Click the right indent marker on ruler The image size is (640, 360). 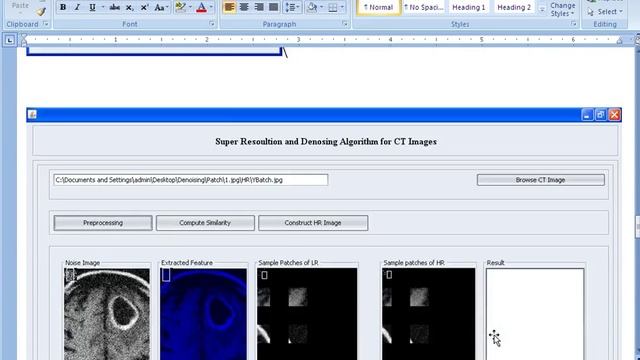tap(620, 40)
